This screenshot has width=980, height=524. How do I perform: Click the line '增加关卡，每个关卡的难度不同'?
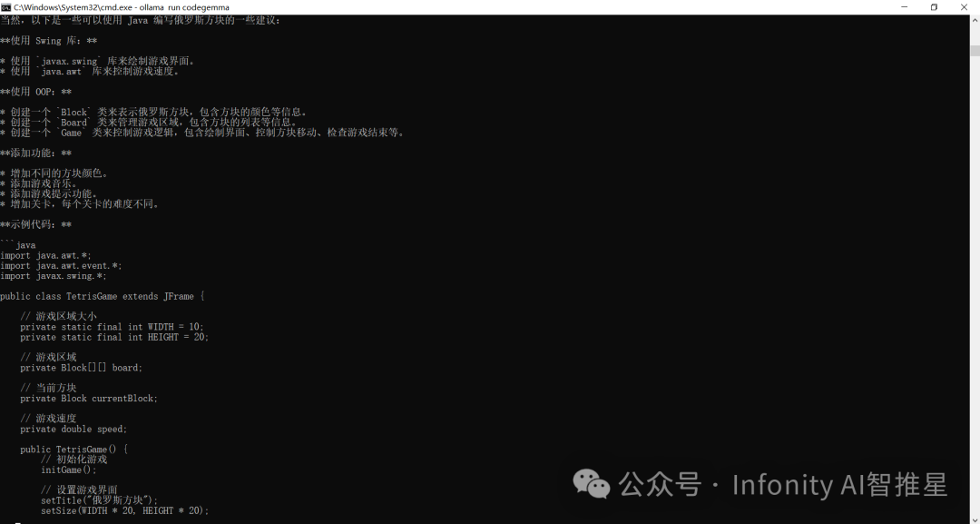point(80,203)
